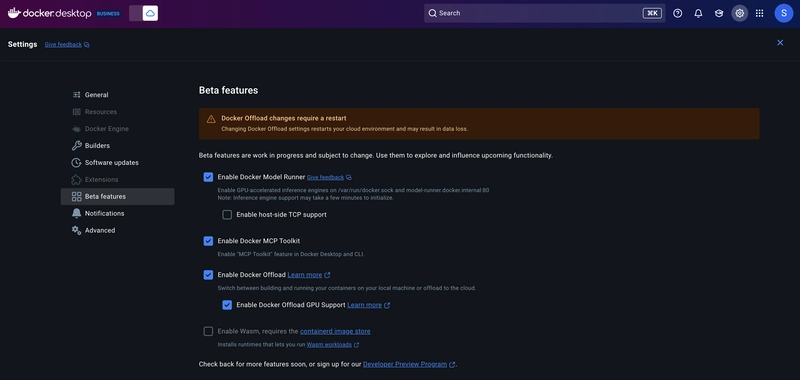
Task: Uncheck Enable Docker Offload GPU Support
Action: 227,305
